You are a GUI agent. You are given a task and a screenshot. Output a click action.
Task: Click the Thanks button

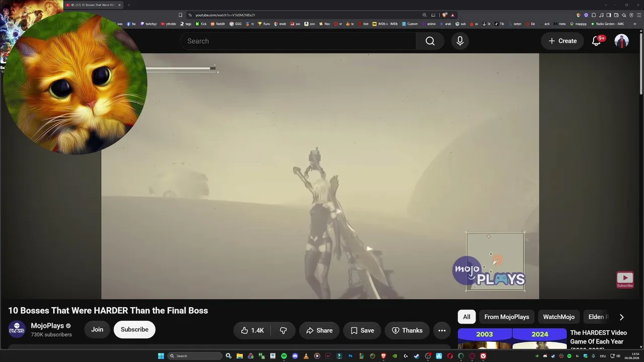click(x=407, y=330)
